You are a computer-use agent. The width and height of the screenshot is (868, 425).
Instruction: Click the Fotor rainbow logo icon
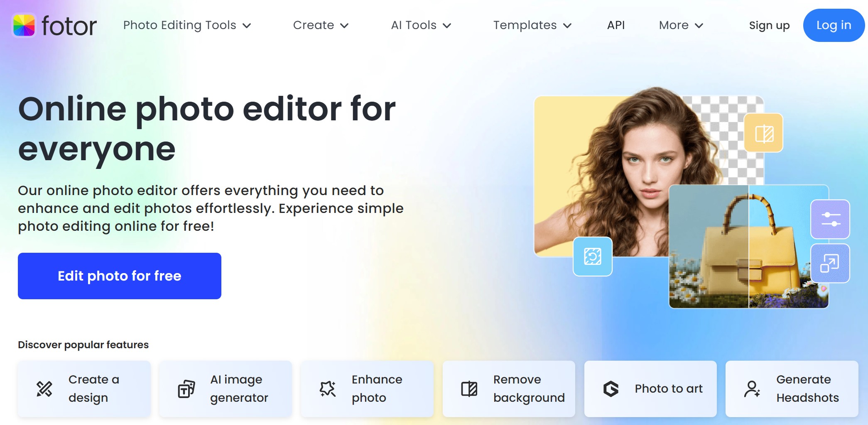[24, 25]
